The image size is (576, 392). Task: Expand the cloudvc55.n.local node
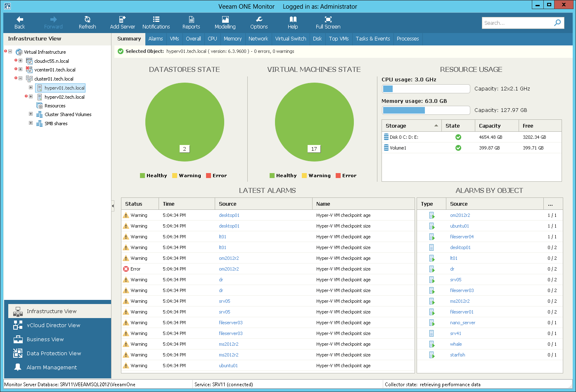21,61
